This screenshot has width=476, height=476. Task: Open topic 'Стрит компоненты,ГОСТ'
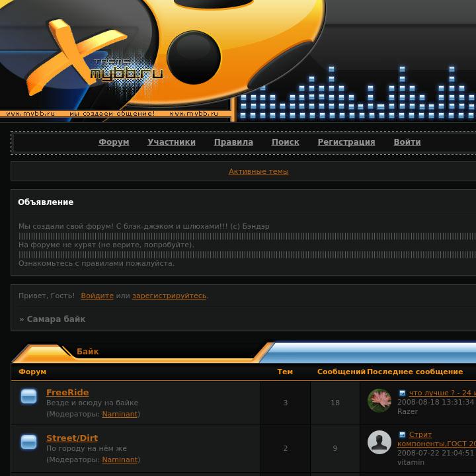tap(436, 439)
